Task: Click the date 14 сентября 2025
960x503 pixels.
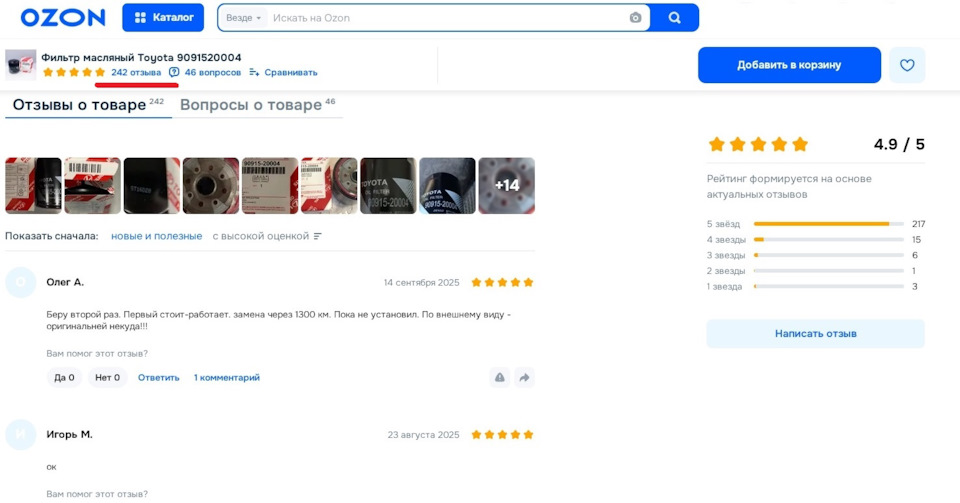Action: 421,283
